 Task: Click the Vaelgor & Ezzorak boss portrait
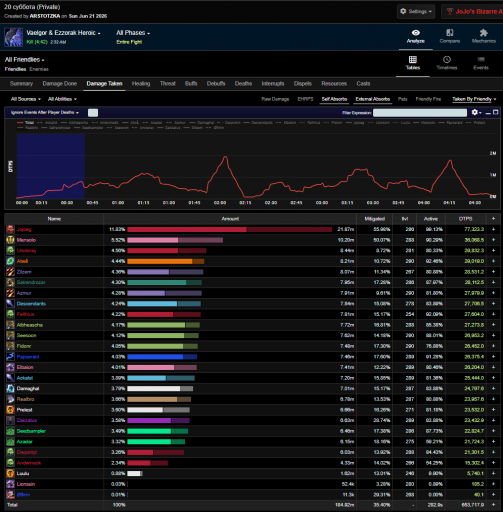[14, 37]
